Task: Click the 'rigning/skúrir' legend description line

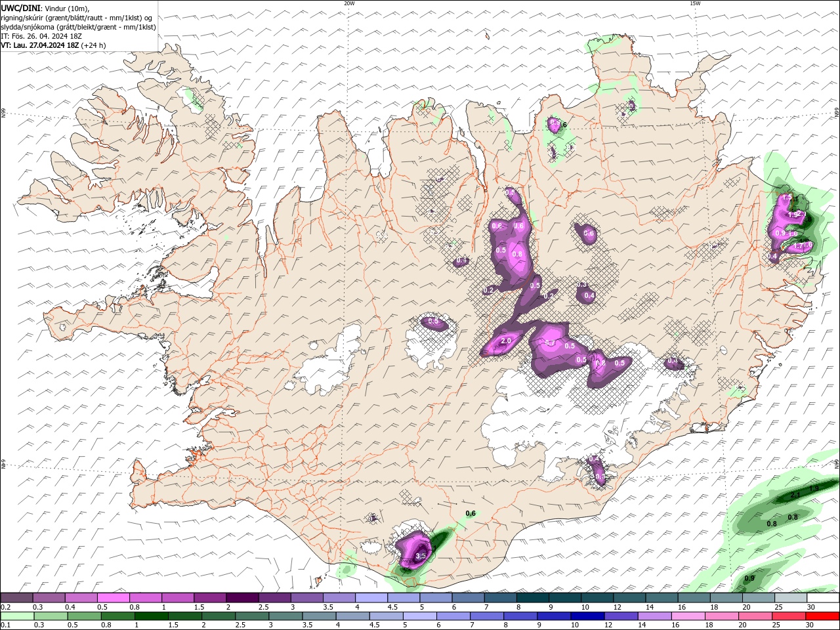Action: pos(77,18)
